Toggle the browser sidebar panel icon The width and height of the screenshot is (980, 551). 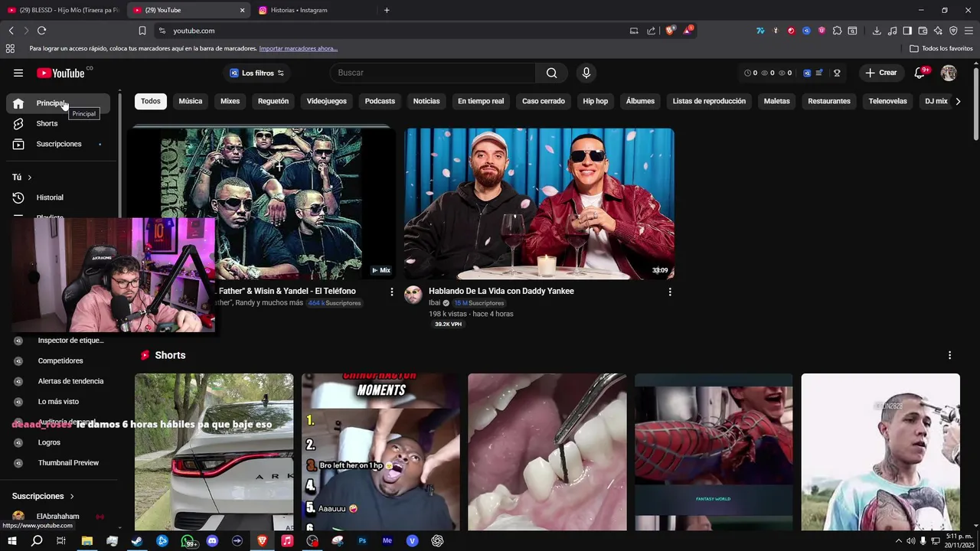click(x=907, y=31)
